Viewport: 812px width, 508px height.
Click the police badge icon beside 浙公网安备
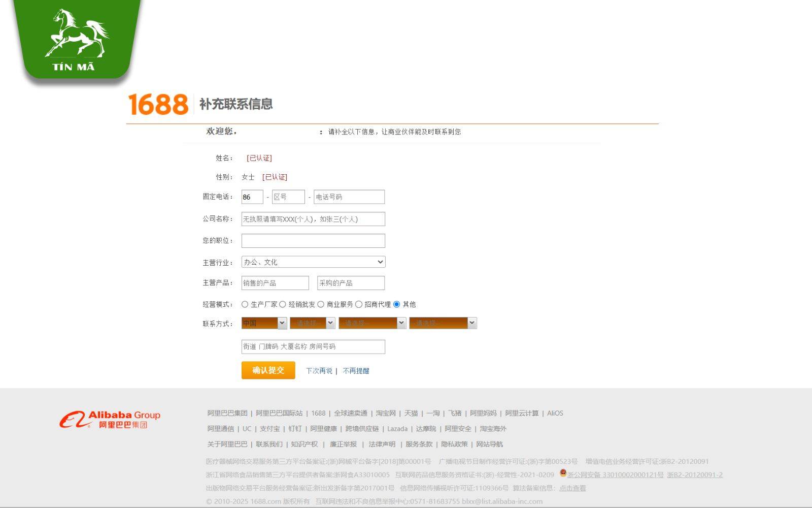[563, 473]
